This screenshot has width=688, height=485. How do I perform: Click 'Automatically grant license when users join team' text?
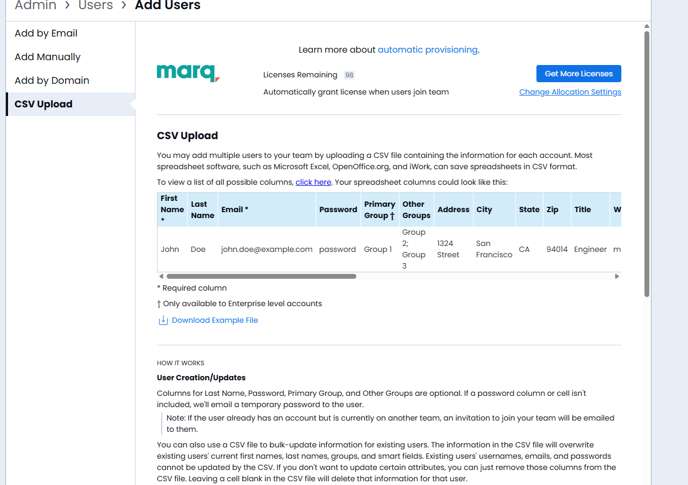356,92
